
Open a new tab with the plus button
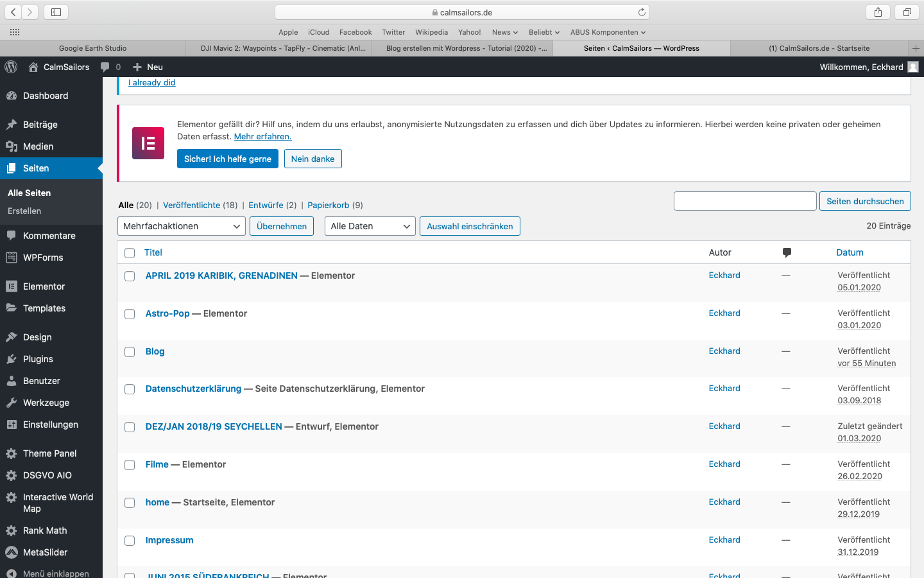[x=916, y=48]
